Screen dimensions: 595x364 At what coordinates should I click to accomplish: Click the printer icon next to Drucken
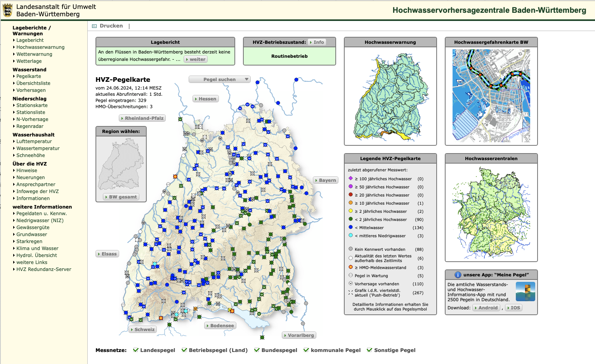(94, 26)
